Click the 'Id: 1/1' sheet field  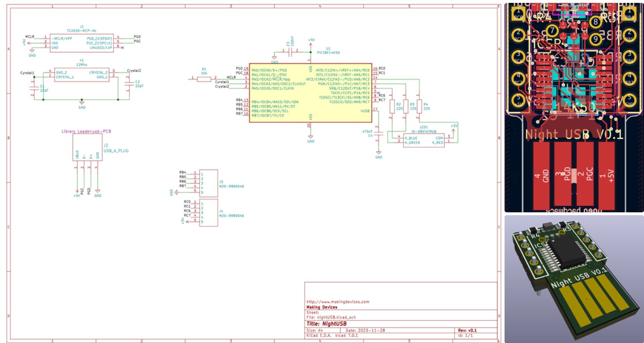(465, 336)
